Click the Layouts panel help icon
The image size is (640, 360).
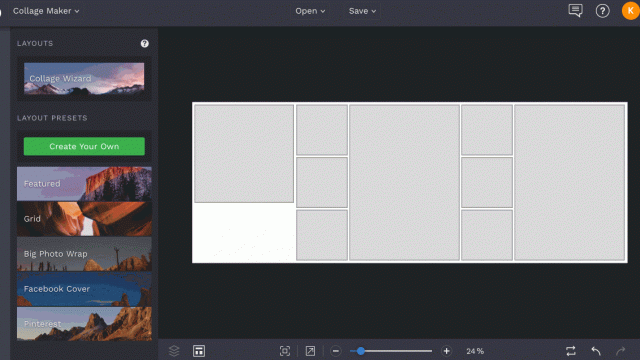(144, 43)
